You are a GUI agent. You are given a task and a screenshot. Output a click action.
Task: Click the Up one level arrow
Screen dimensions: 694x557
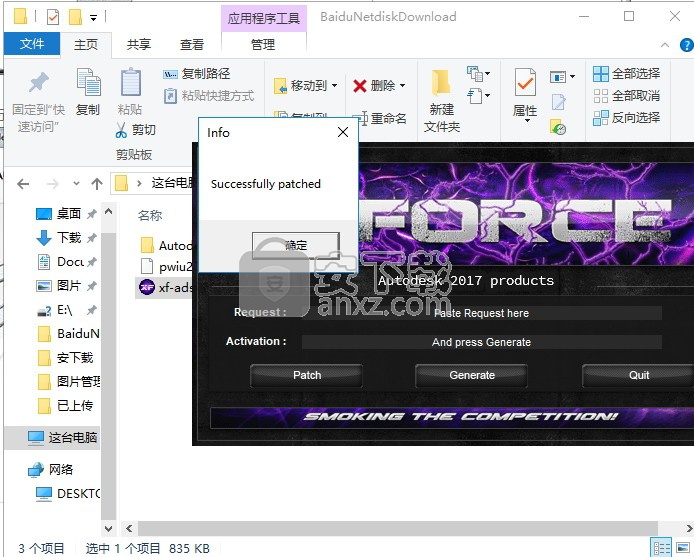coord(97,183)
